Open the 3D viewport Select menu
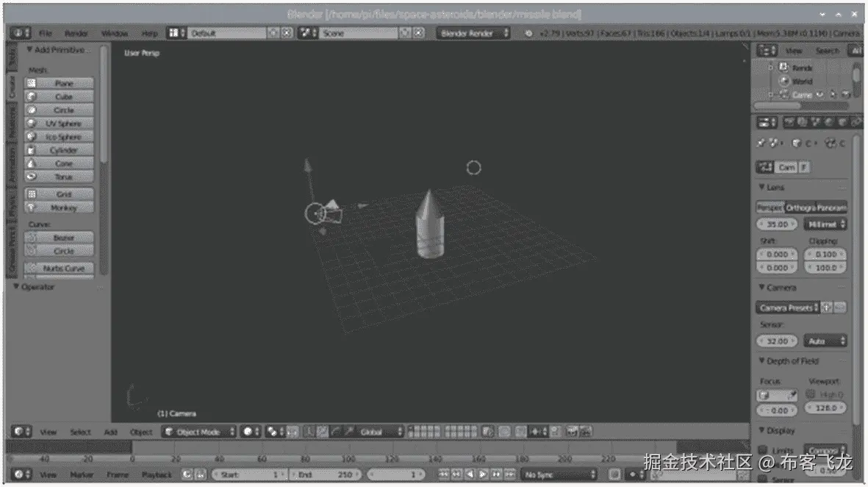The width and height of the screenshot is (868, 487). (80, 432)
